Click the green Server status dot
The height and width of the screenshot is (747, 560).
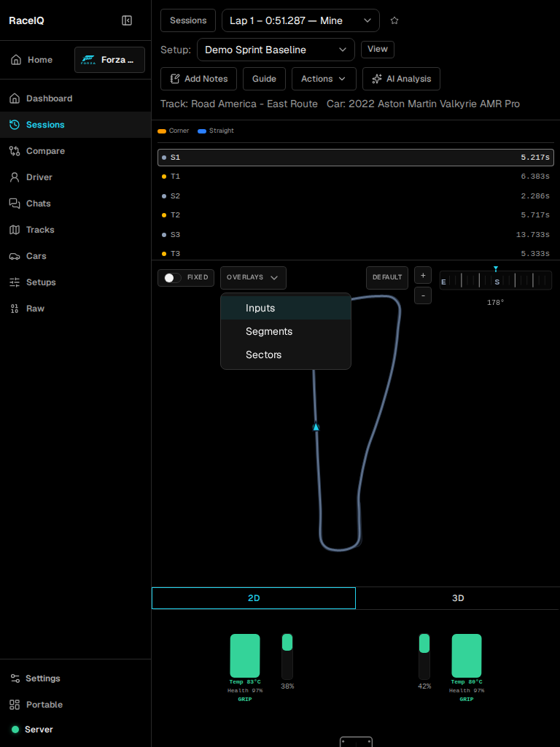tap(15, 729)
